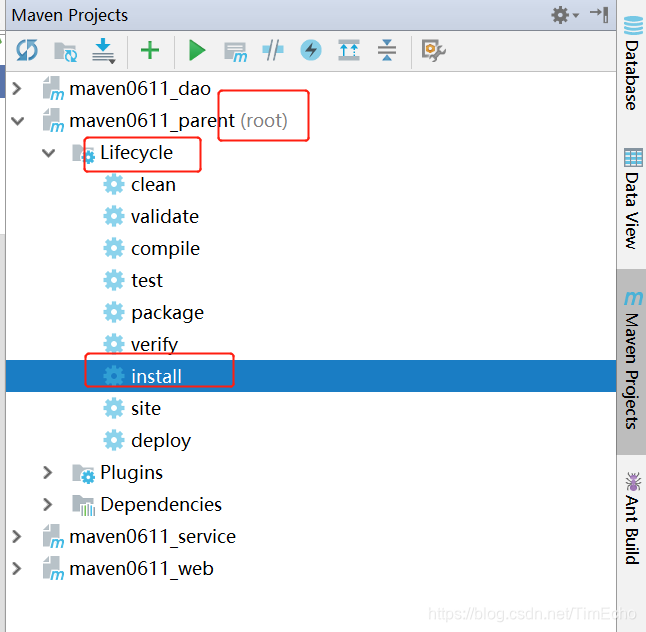Image resolution: width=646 pixels, height=632 pixels.
Task: Click the maven0611_web module icon
Action: point(54,569)
